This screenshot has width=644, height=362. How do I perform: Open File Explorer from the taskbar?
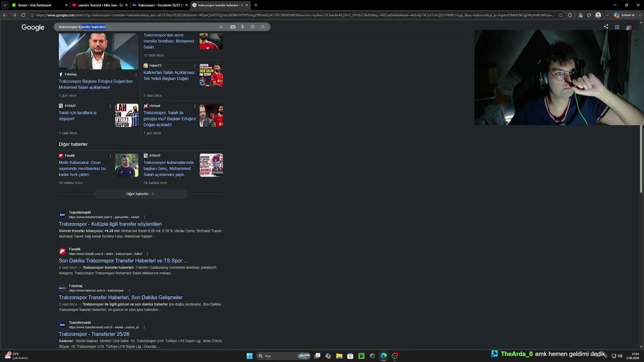coord(339,356)
